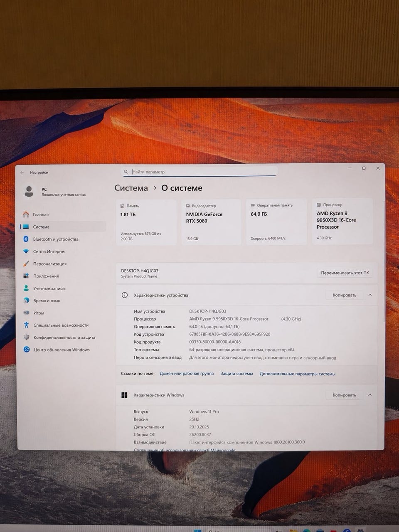Open the Оперативная память 64,0 ГБ card
The height and width of the screenshot is (532, 399).
(x=276, y=222)
